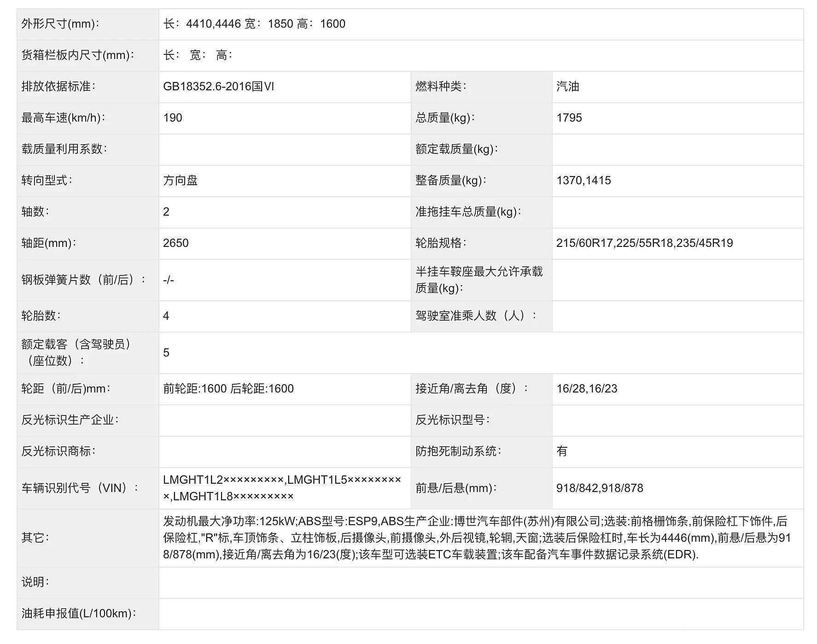This screenshot has height=644, width=817.
Task: Click the fuel type value 汽油
Action: coord(566,85)
